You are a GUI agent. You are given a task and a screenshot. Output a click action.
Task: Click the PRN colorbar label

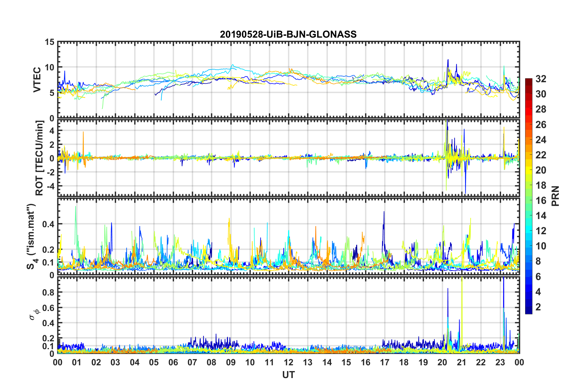tap(555, 196)
